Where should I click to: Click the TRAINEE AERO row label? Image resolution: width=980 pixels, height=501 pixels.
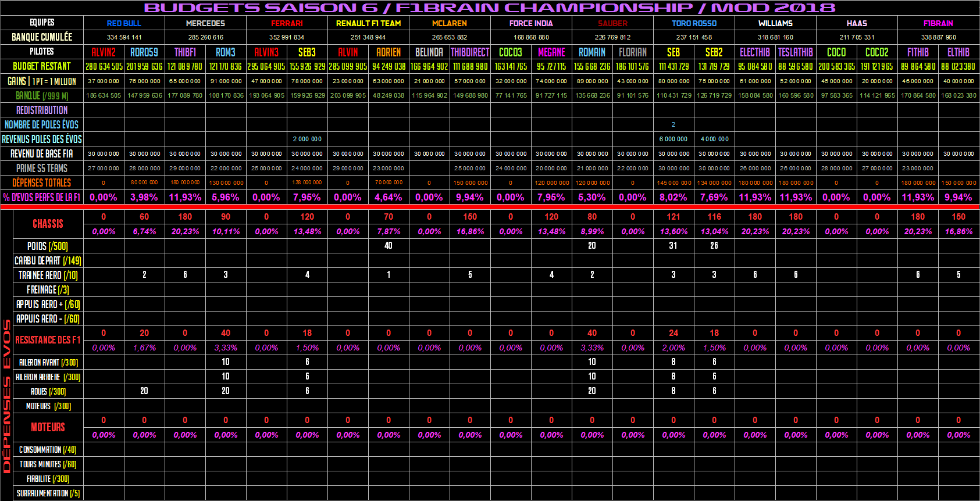pos(48,275)
